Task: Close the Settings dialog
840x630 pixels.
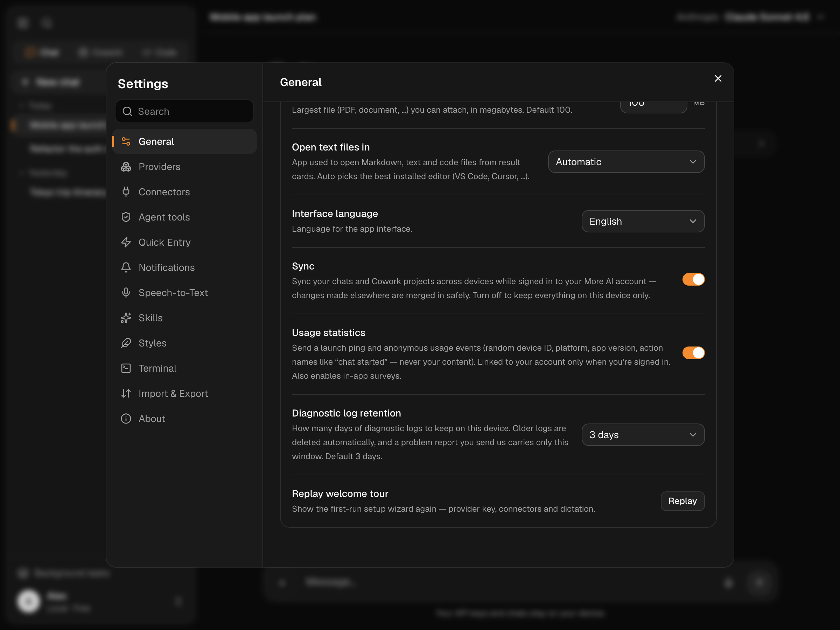Action: pos(718,79)
